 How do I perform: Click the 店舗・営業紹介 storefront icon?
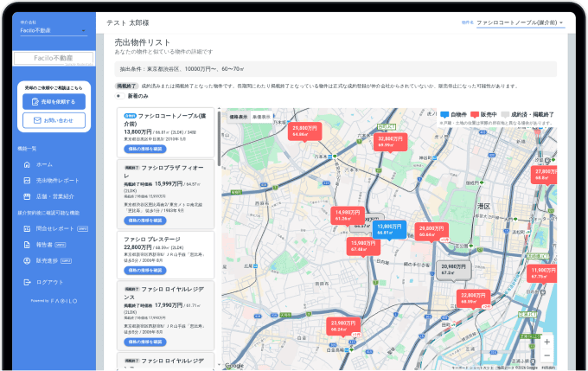point(27,196)
